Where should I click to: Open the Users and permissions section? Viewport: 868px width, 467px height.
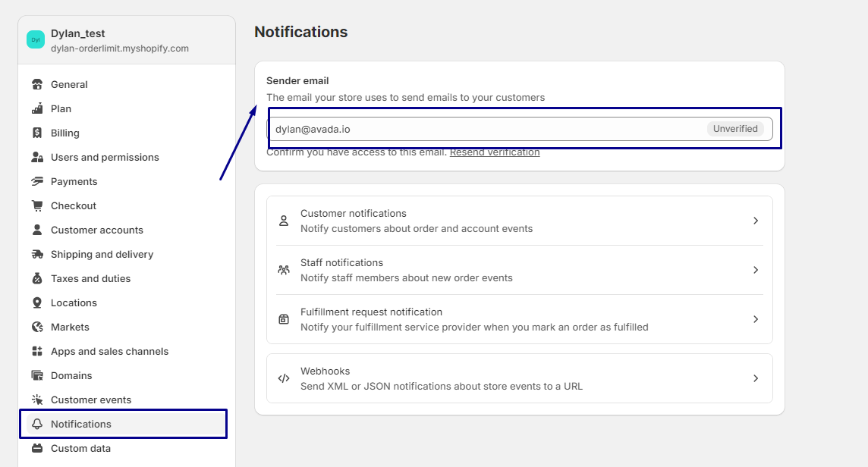(105, 157)
